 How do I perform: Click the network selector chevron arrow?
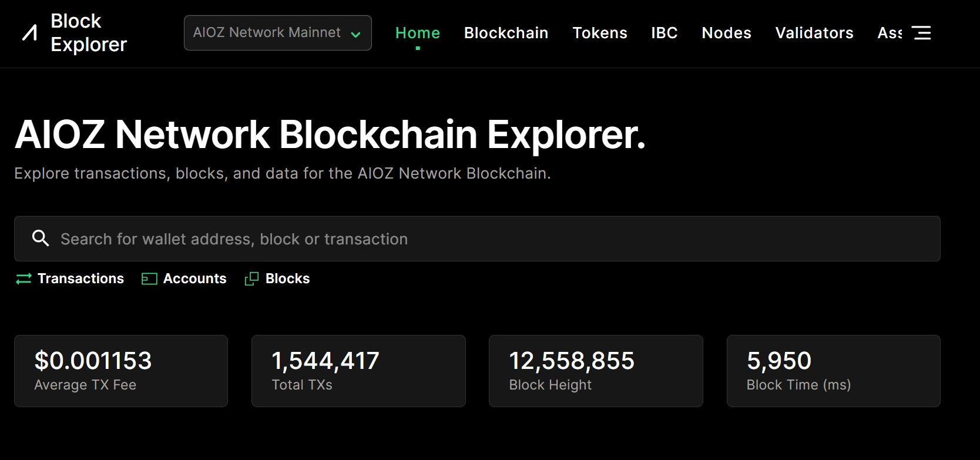pyautogui.click(x=355, y=34)
